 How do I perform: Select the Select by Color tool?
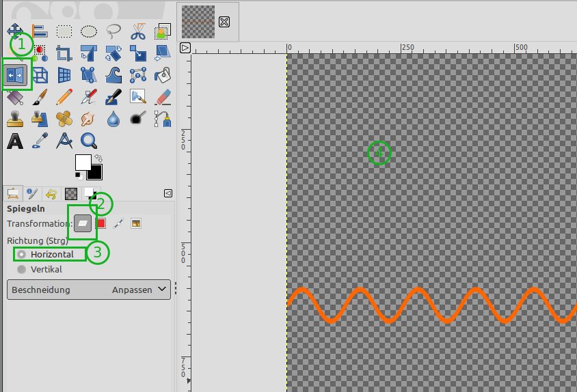[40, 53]
